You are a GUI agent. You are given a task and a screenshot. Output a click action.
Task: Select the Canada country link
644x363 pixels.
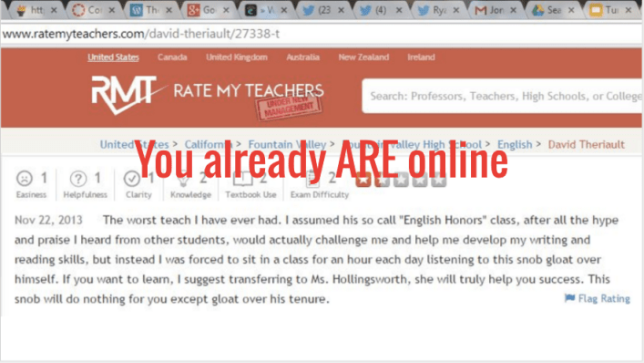[x=172, y=57]
